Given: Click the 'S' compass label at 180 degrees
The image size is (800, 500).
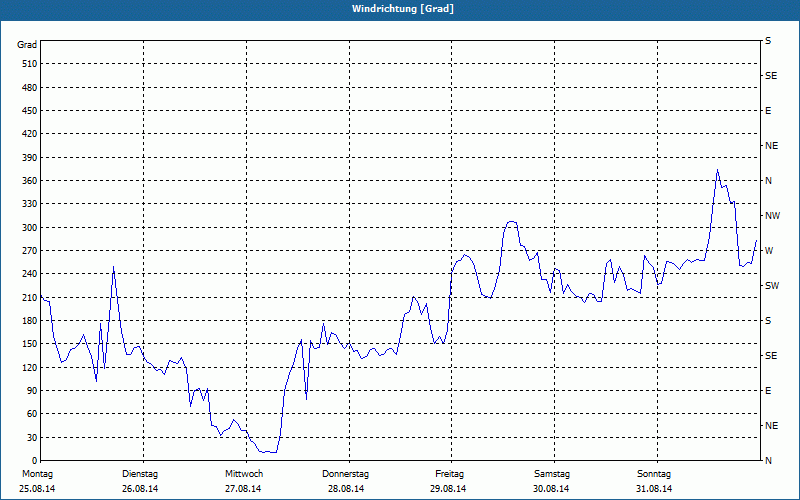Looking at the screenshot, I should [768, 321].
